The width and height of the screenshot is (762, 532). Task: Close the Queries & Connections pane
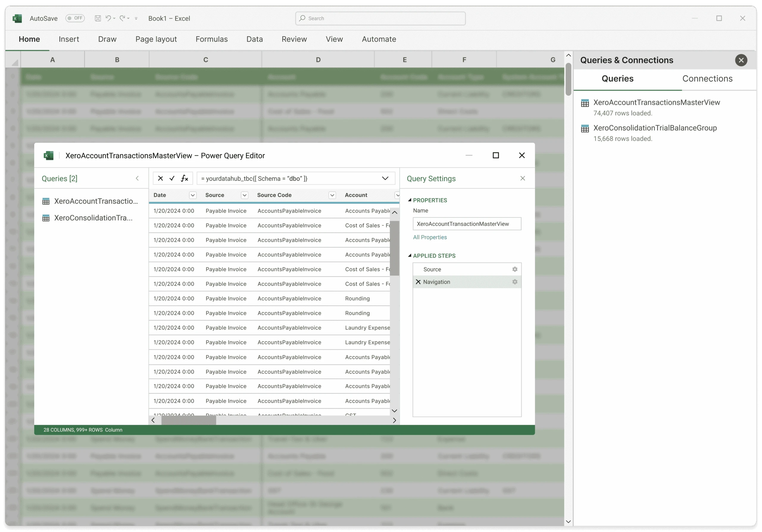[741, 60]
